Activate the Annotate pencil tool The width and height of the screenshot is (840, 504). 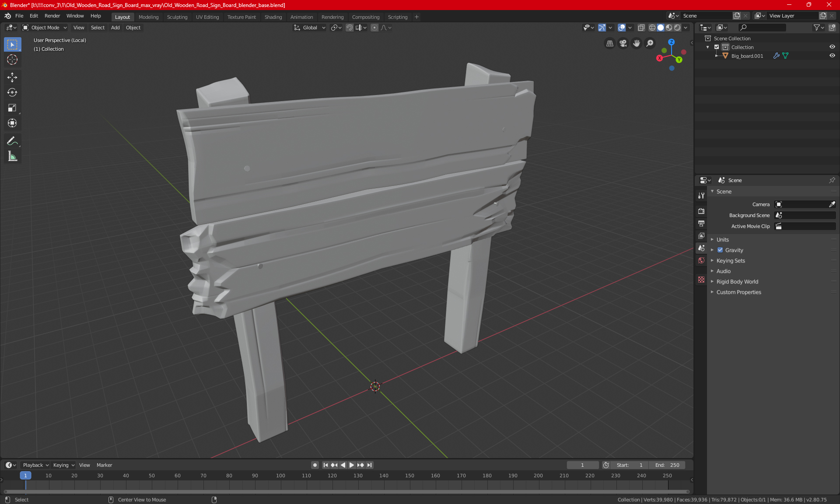coord(12,141)
